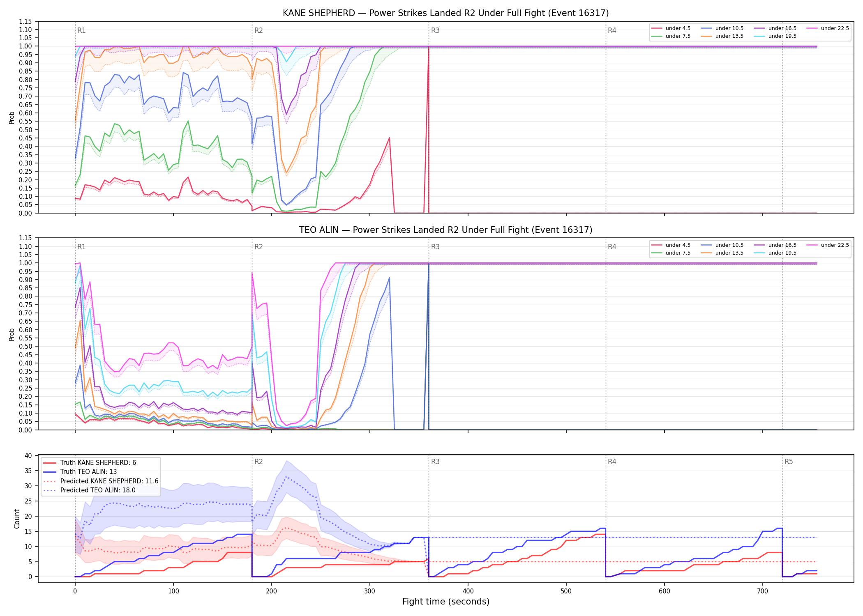Click R4 round label in Count chart
The width and height of the screenshot is (863, 616).
coord(612,462)
